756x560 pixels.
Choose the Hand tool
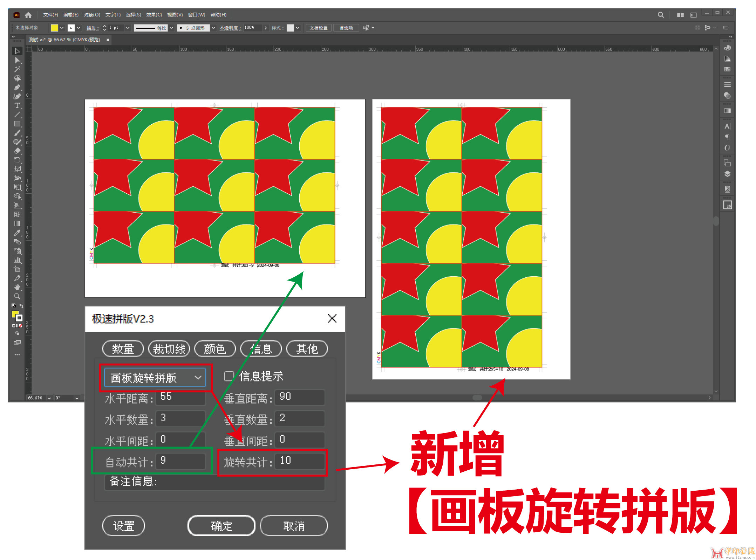[x=17, y=287]
